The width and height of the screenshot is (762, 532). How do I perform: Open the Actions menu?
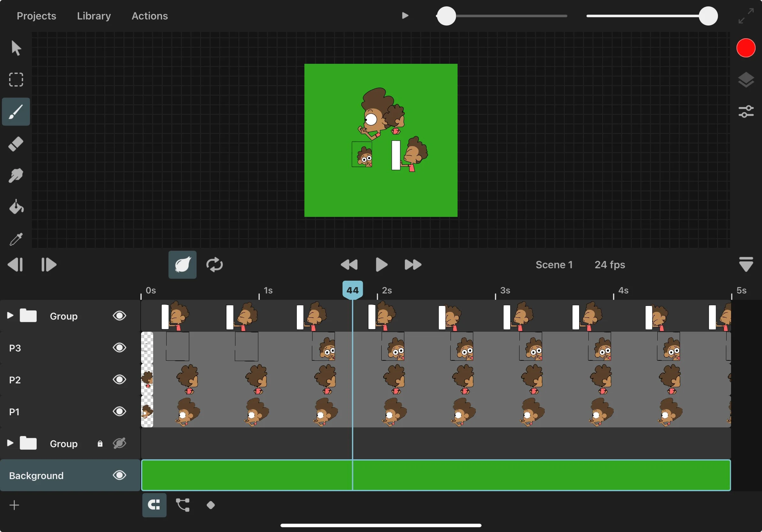[150, 16]
